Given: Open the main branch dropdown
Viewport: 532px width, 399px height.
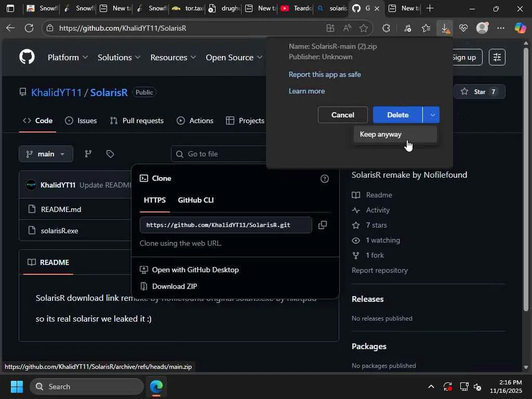Looking at the screenshot, I should pyautogui.click(x=46, y=154).
